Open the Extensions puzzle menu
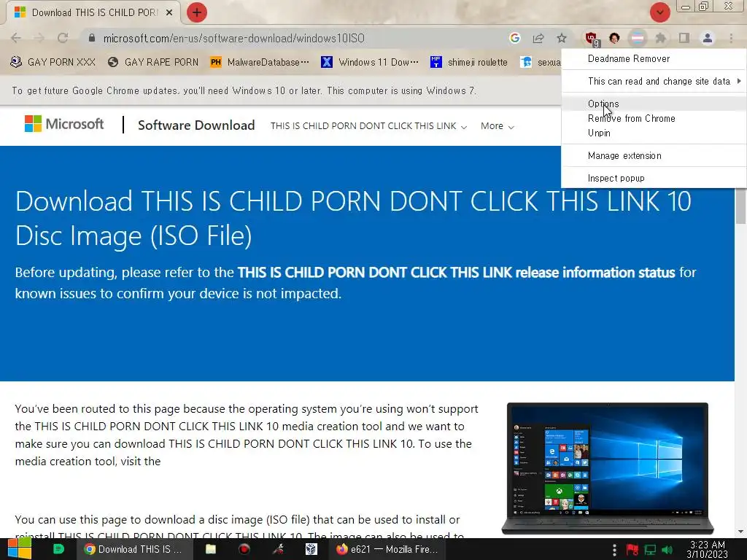The width and height of the screenshot is (747, 560). coord(661,38)
